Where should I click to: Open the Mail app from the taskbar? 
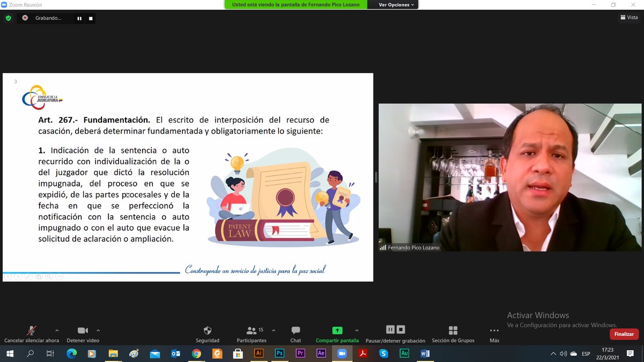(155, 353)
